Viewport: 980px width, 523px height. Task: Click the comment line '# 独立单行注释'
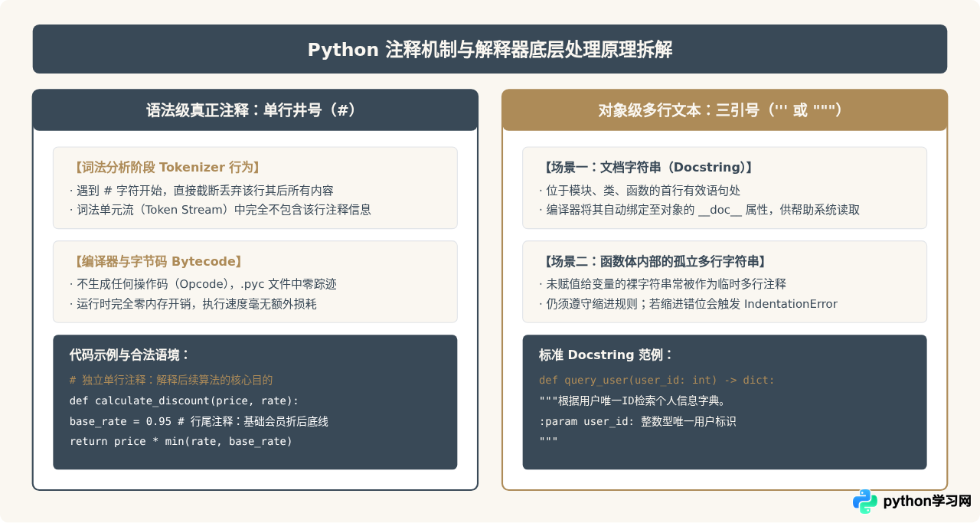(171, 380)
